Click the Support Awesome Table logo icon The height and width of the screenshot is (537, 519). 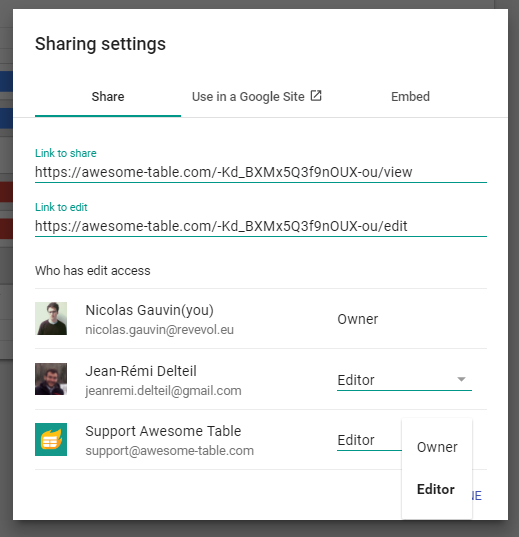[x=51, y=439]
